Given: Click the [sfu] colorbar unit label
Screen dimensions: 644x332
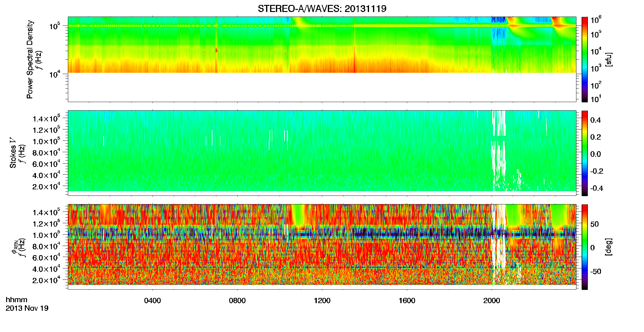Looking at the screenshot, I should 609,59.
